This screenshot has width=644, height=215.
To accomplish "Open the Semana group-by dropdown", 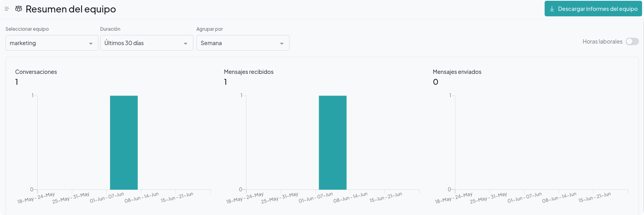I will 243,43.
